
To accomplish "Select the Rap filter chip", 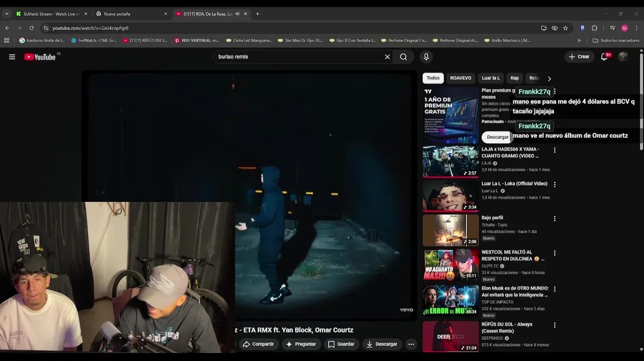I will pyautogui.click(x=514, y=78).
